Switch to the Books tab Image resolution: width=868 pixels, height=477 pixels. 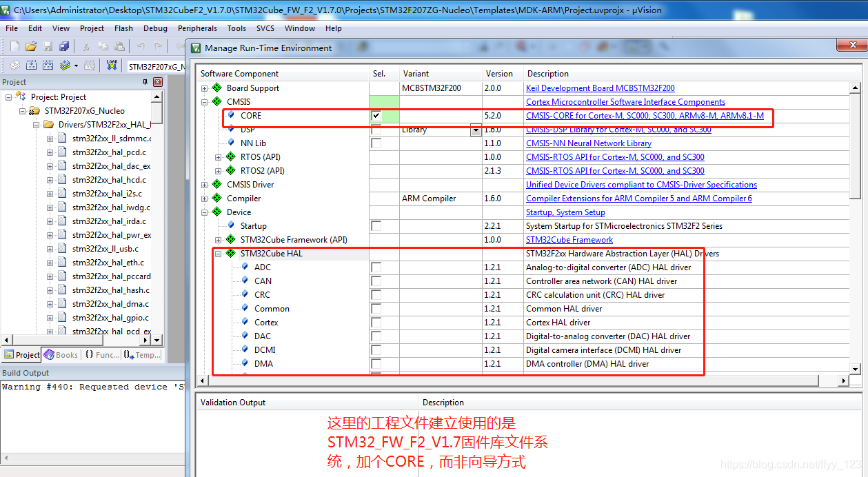61,355
